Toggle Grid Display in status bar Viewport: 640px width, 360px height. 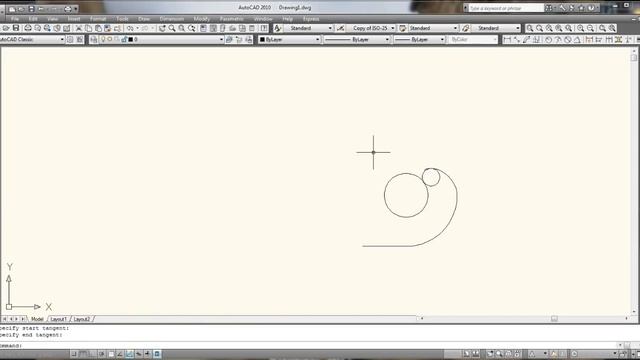click(x=83, y=354)
